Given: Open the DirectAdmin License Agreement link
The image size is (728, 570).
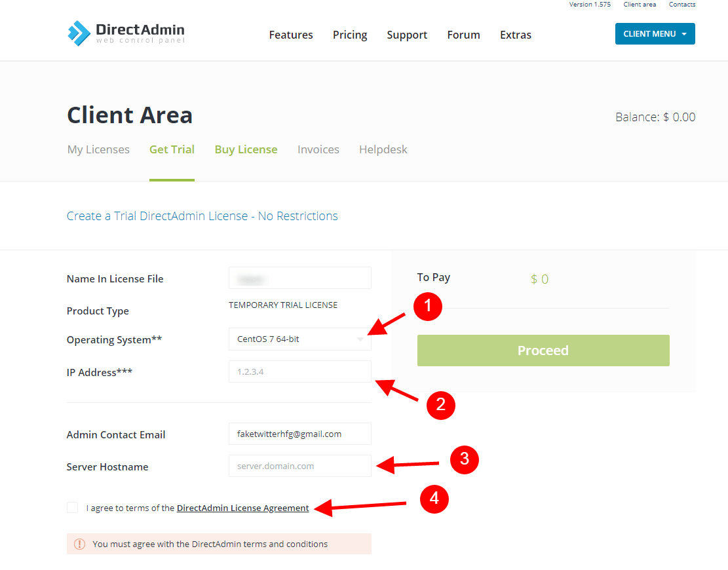Looking at the screenshot, I should pos(243,508).
